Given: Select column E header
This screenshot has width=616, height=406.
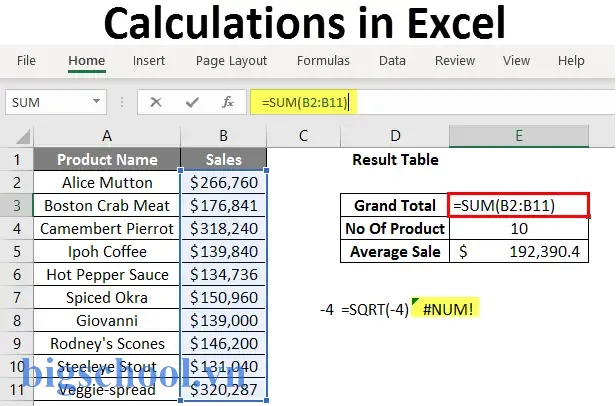Looking at the screenshot, I should (x=519, y=136).
